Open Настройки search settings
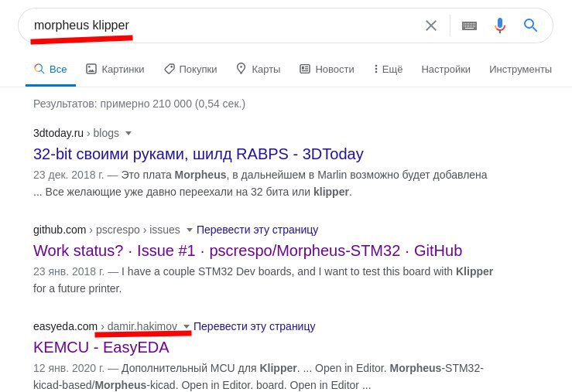The width and height of the screenshot is (572, 392). (x=446, y=70)
